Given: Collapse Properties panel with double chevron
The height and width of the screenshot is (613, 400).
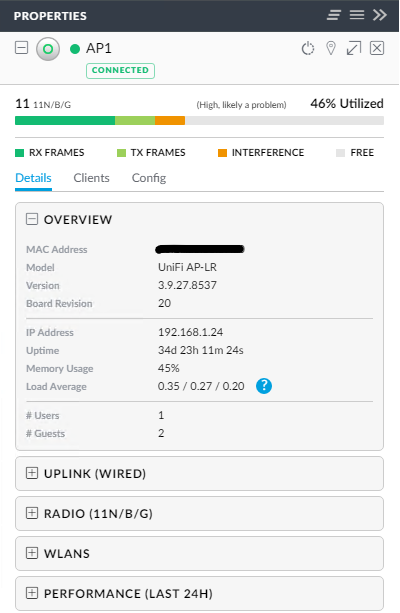Looking at the screenshot, I should click(x=380, y=15).
